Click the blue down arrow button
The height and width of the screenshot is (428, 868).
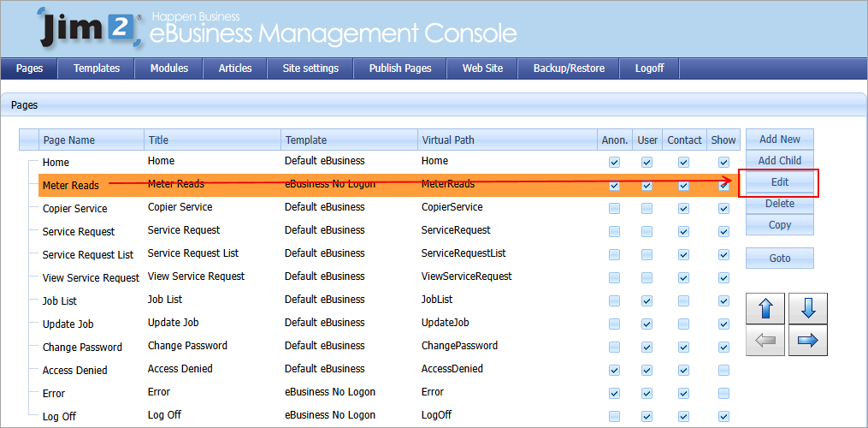[807, 308]
